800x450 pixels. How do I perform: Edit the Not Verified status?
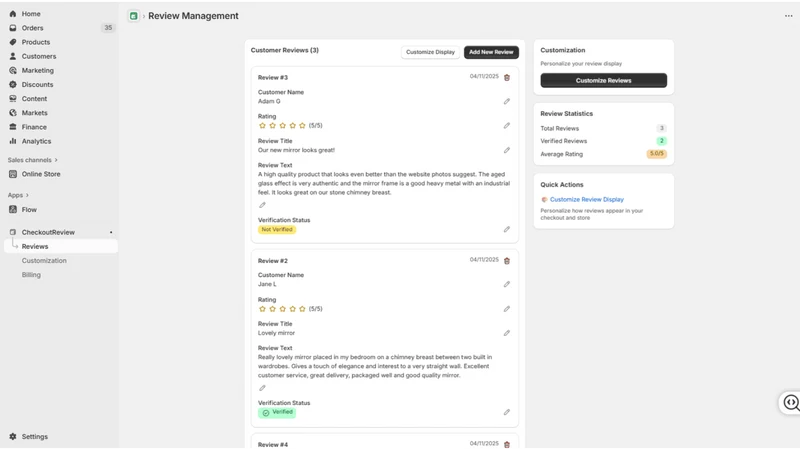tap(507, 230)
